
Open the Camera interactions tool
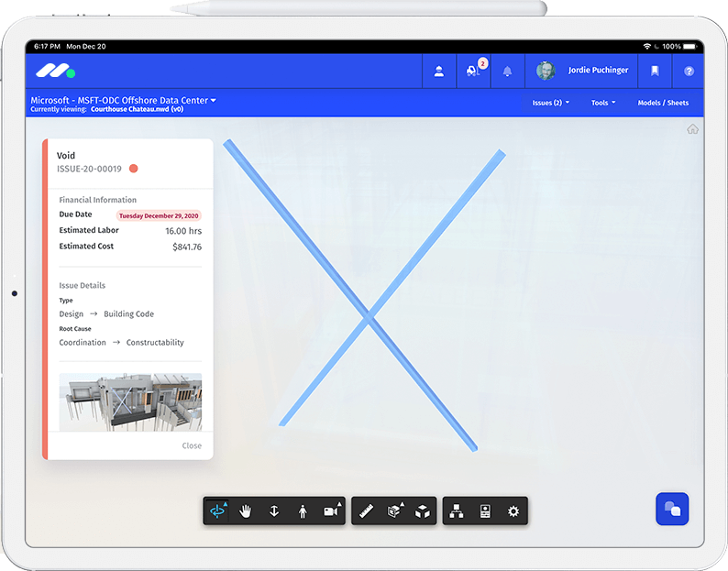click(332, 511)
